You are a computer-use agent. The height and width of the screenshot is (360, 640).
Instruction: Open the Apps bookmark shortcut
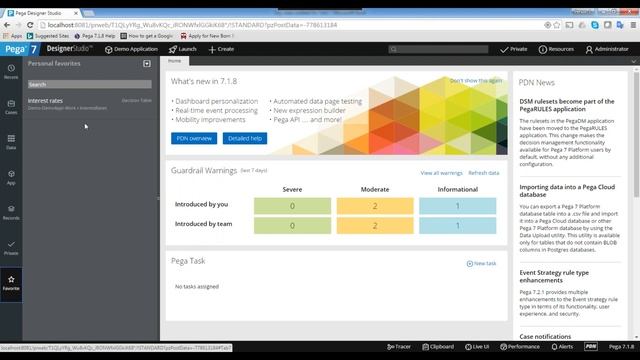[13, 36]
